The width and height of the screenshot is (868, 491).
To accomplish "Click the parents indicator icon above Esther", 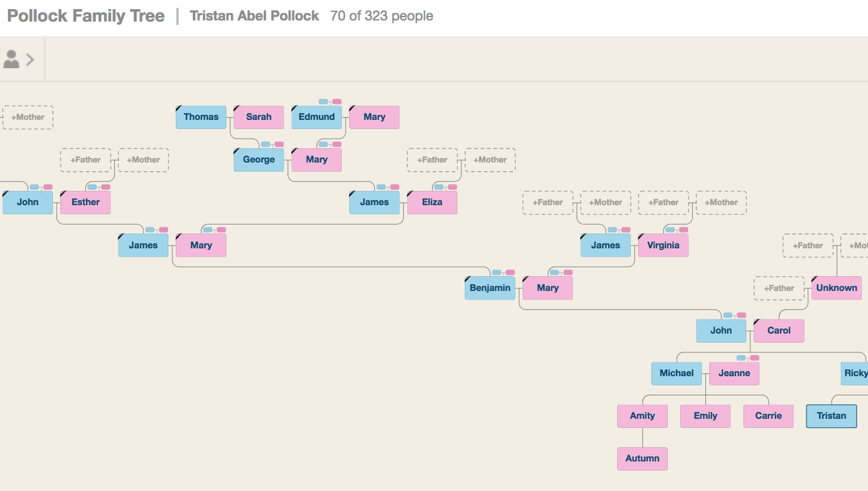I will coord(98,187).
